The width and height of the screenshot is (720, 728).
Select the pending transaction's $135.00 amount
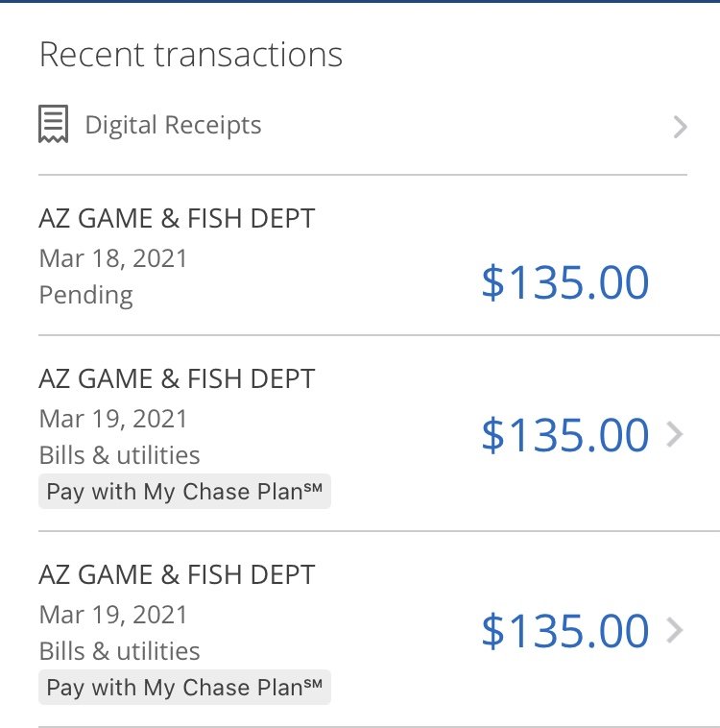(564, 282)
